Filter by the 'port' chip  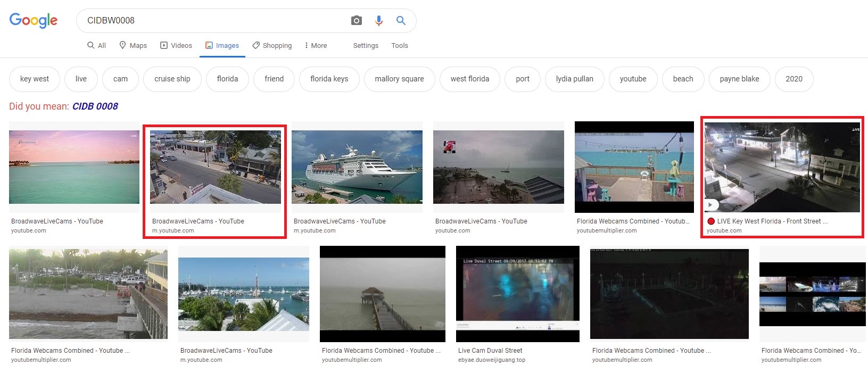pyautogui.click(x=523, y=79)
